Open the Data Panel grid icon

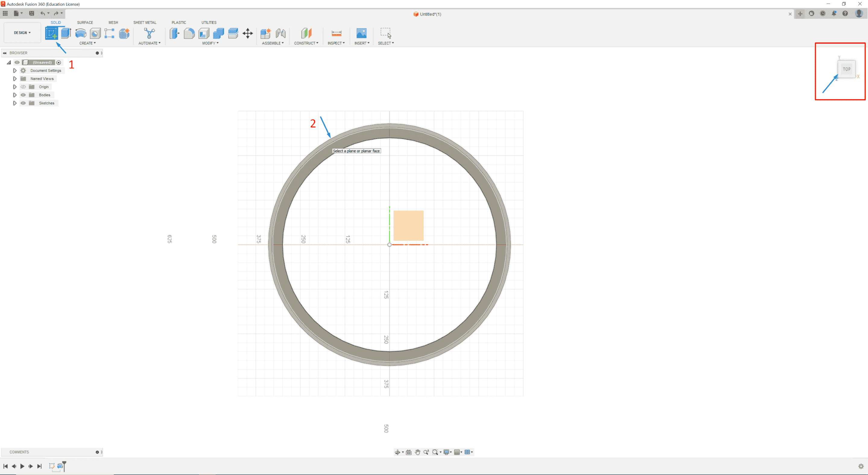point(5,14)
